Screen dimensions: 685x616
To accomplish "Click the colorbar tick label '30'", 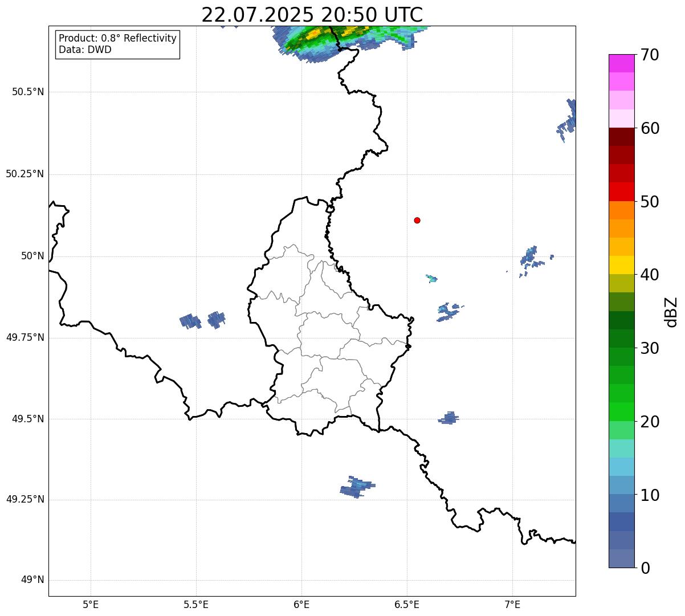I will tap(650, 348).
